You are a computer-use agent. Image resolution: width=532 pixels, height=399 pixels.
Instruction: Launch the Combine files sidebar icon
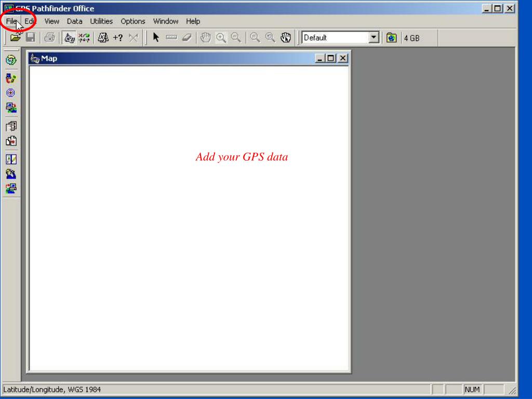[11, 141]
